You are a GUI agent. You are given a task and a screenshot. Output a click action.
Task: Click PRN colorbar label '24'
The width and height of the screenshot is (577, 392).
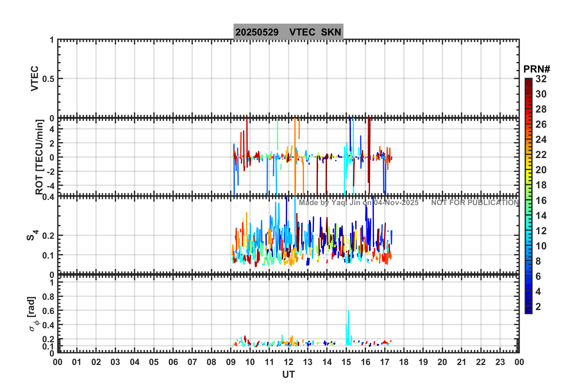point(541,140)
